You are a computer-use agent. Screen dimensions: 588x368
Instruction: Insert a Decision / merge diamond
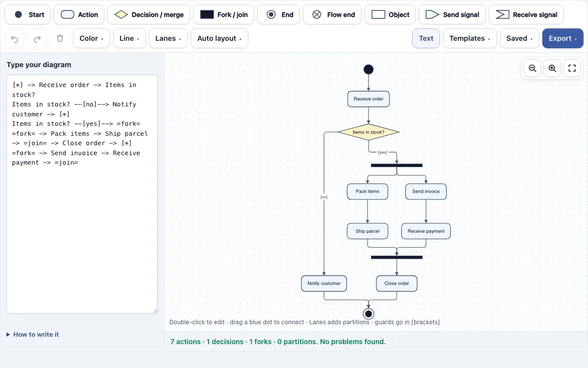click(x=149, y=14)
